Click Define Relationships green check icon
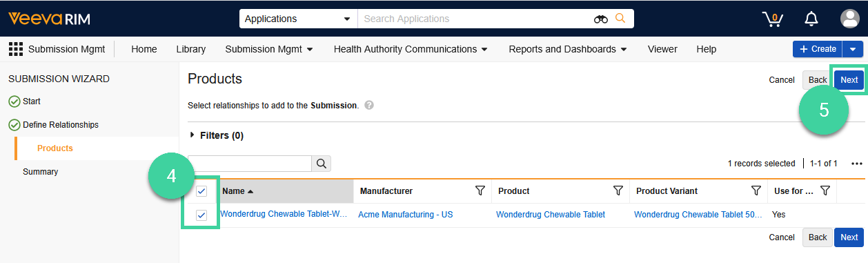 (14, 125)
